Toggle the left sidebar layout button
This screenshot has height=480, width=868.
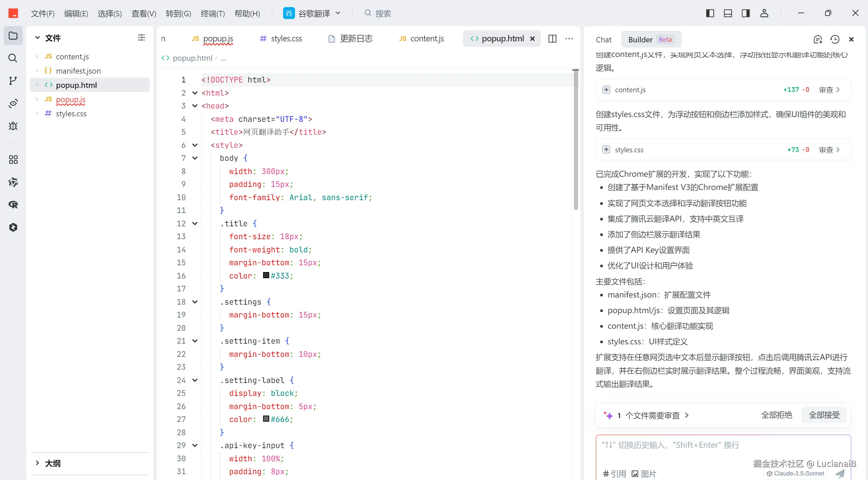tap(710, 13)
